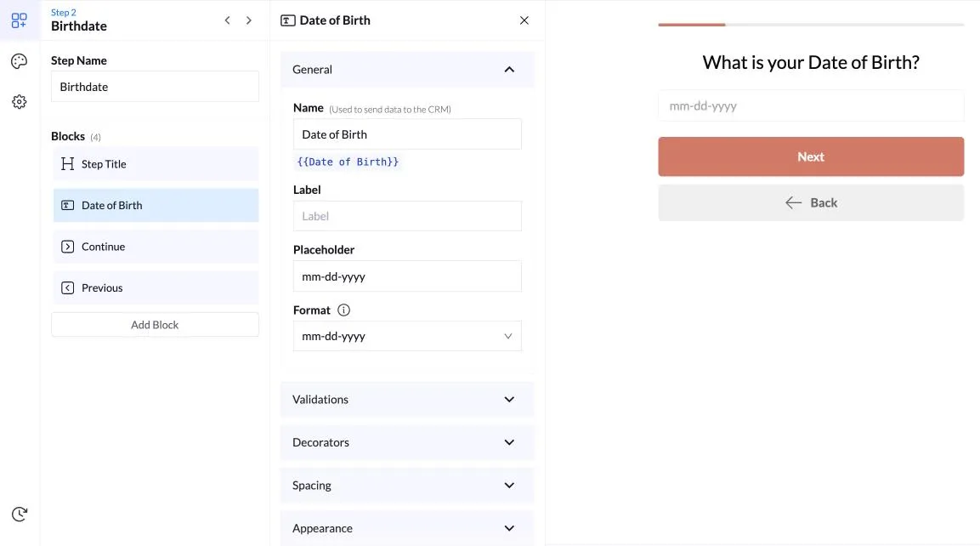This screenshot has width=980, height=546.
Task: Click the Birthdate step title heading
Action: [x=79, y=26]
